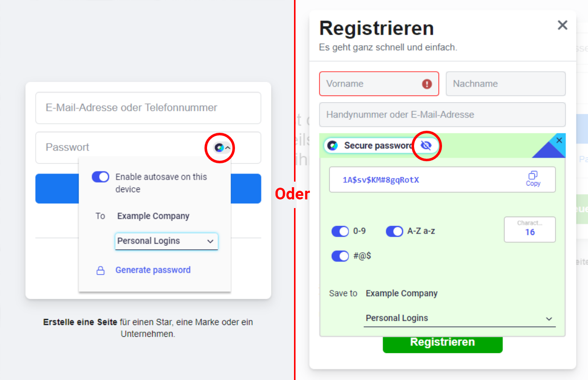Close the Registrieren dialog with X

(x=562, y=25)
